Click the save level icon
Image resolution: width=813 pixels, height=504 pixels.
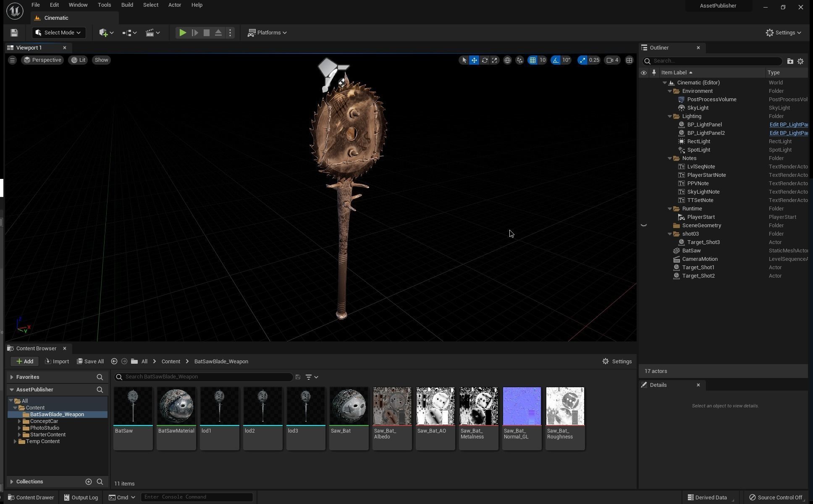point(14,33)
